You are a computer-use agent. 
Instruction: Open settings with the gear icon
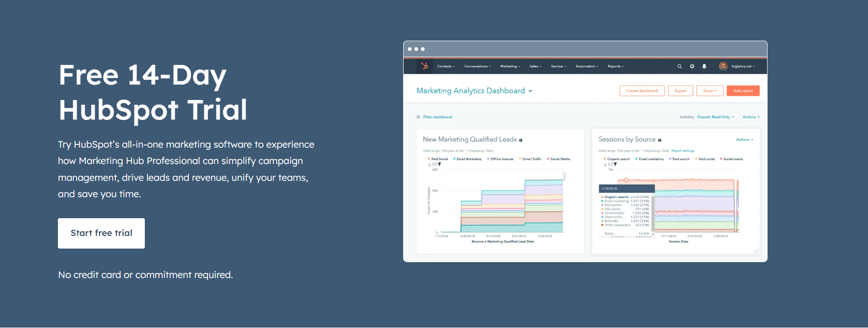pos(692,66)
